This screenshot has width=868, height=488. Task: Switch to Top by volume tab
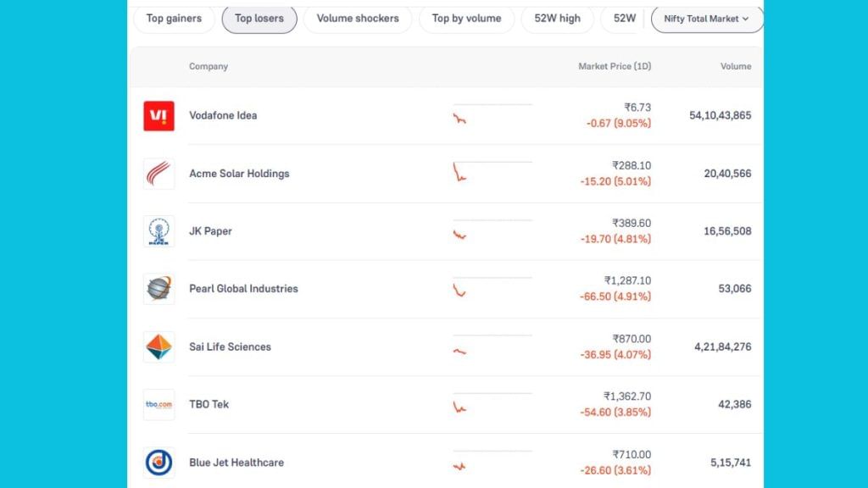(467, 19)
